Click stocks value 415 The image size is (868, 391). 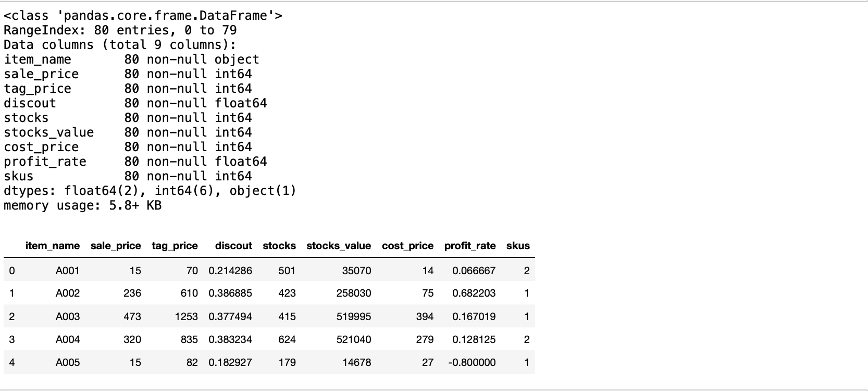287,316
